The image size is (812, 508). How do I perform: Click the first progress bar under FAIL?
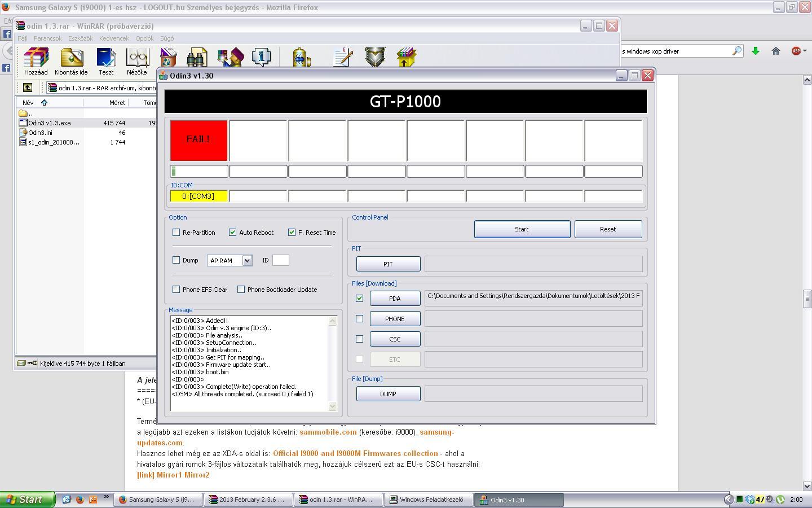tap(199, 171)
